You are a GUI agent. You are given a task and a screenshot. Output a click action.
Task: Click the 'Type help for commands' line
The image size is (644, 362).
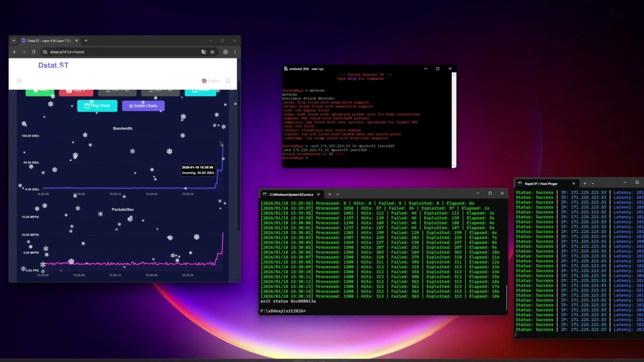click(x=360, y=78)
